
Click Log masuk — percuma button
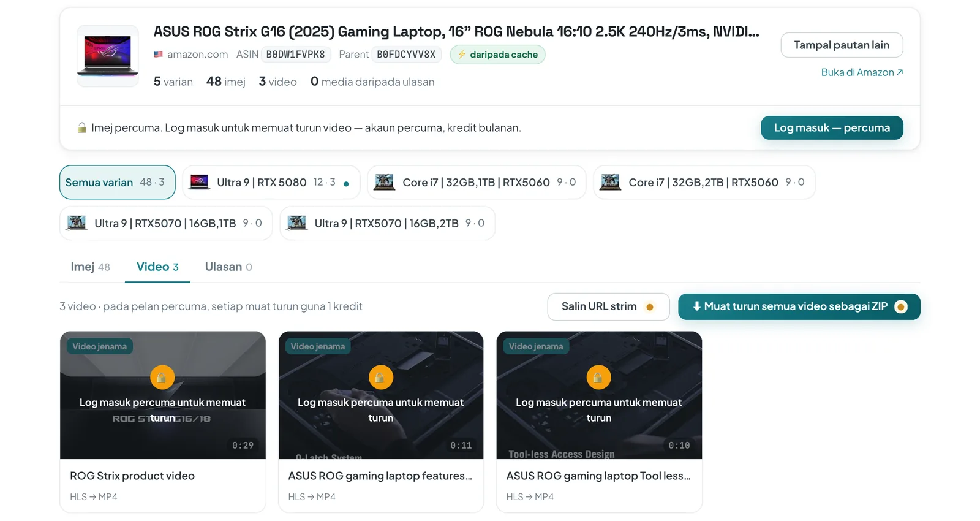pyautogui.click(x=832, y=127)
